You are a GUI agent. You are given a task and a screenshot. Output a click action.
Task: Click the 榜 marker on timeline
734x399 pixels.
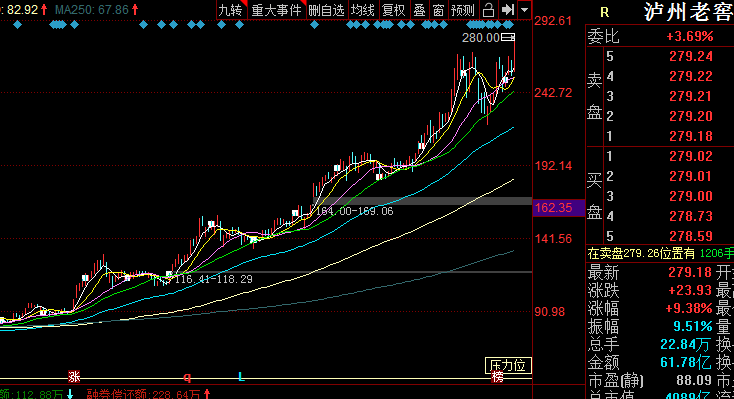click(x=498, y=377)
